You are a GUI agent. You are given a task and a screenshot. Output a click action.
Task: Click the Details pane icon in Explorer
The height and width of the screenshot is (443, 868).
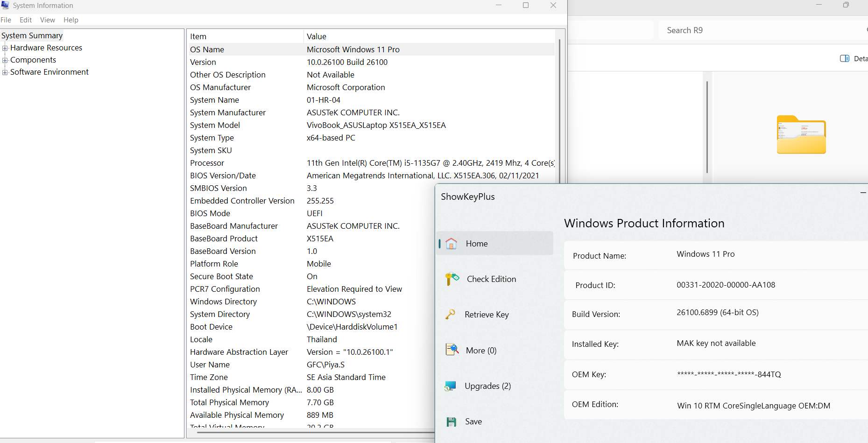point(844,58)
